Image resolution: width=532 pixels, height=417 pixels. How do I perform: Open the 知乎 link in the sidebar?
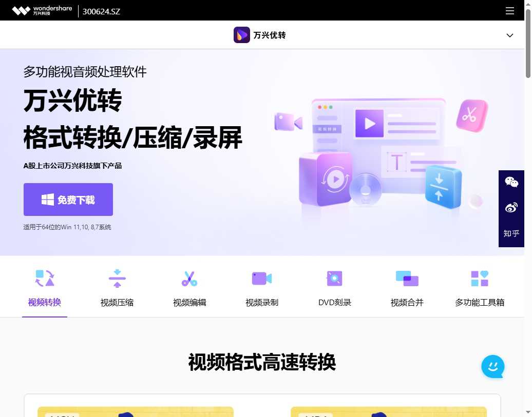pos(511,233)
